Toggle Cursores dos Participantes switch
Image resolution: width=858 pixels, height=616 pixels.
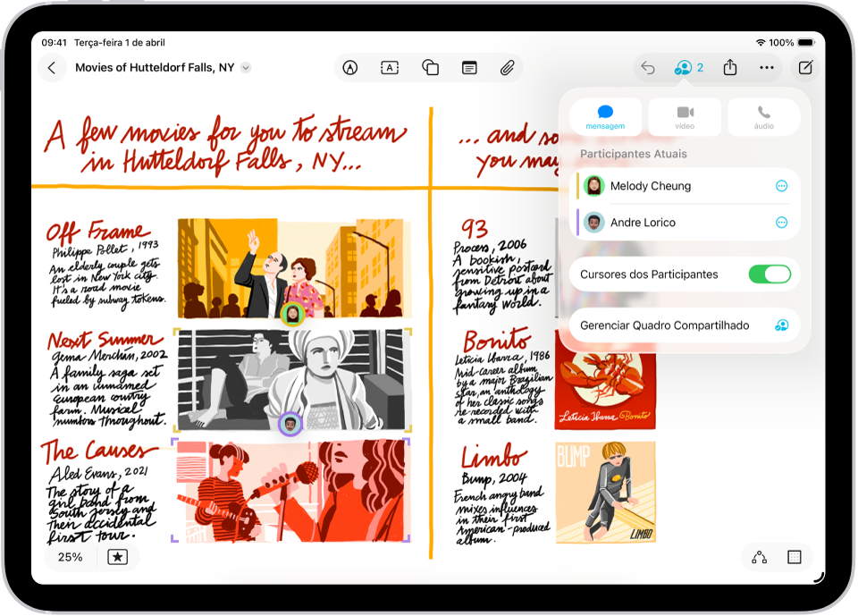770,274
